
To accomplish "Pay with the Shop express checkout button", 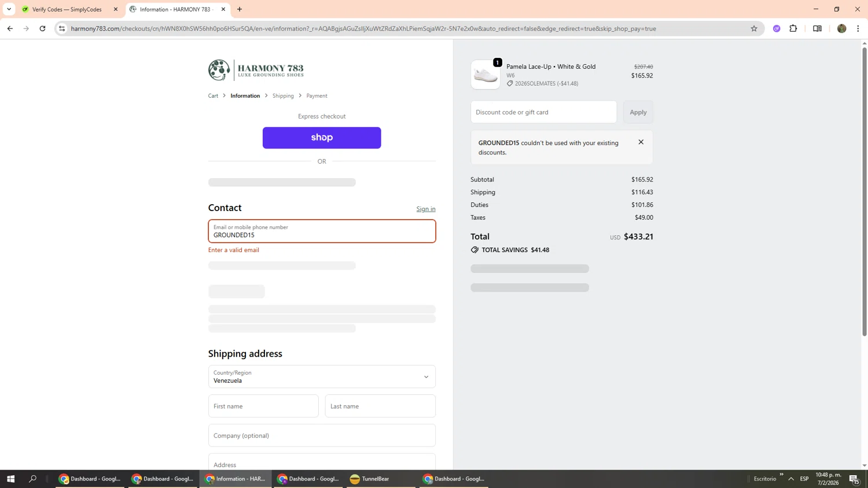I will pos(322,138).
